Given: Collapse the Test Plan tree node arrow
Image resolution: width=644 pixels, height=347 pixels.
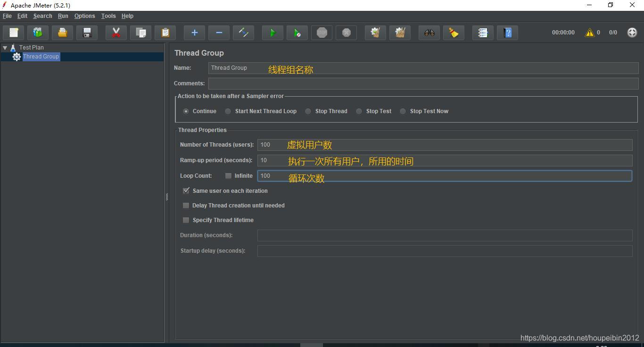Looking at the screenshot, I should pos(5,48).
